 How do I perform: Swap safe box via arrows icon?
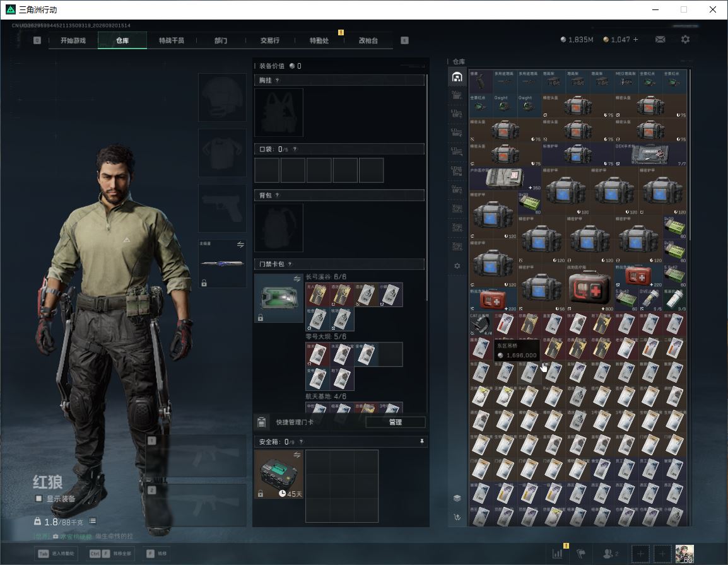pos(296,455)
